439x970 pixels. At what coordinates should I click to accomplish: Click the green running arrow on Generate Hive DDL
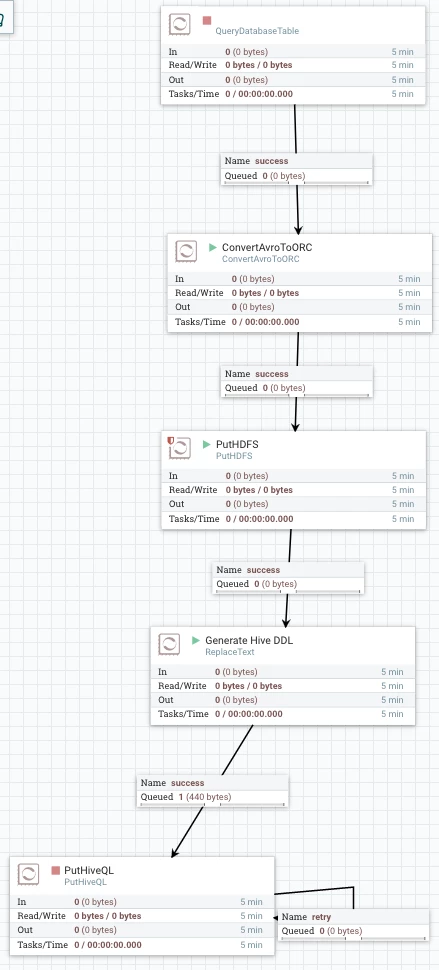click(x=196, y=640)
